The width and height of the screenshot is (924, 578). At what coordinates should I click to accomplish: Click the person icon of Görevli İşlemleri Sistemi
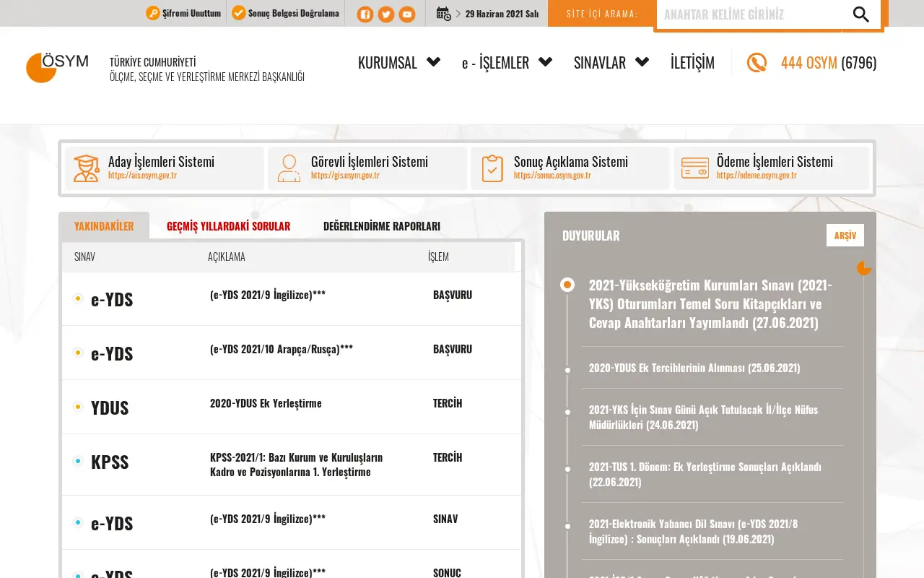point(289,168)
